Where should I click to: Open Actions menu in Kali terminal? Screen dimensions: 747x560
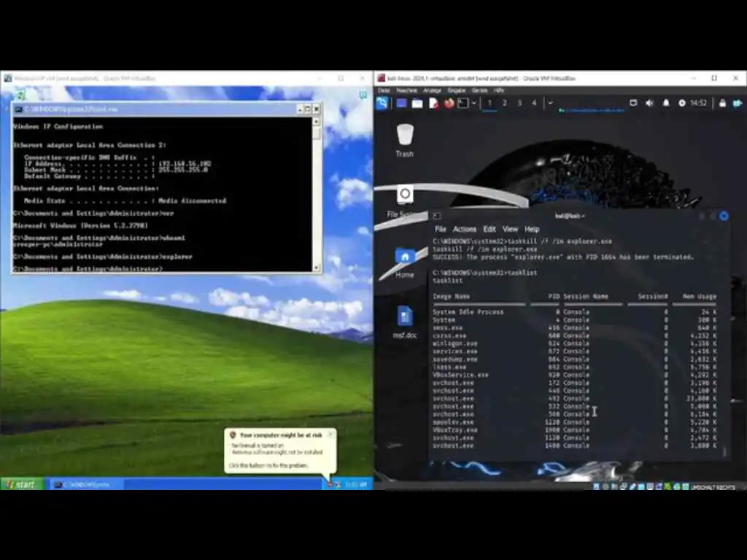[x=465, y=229]
